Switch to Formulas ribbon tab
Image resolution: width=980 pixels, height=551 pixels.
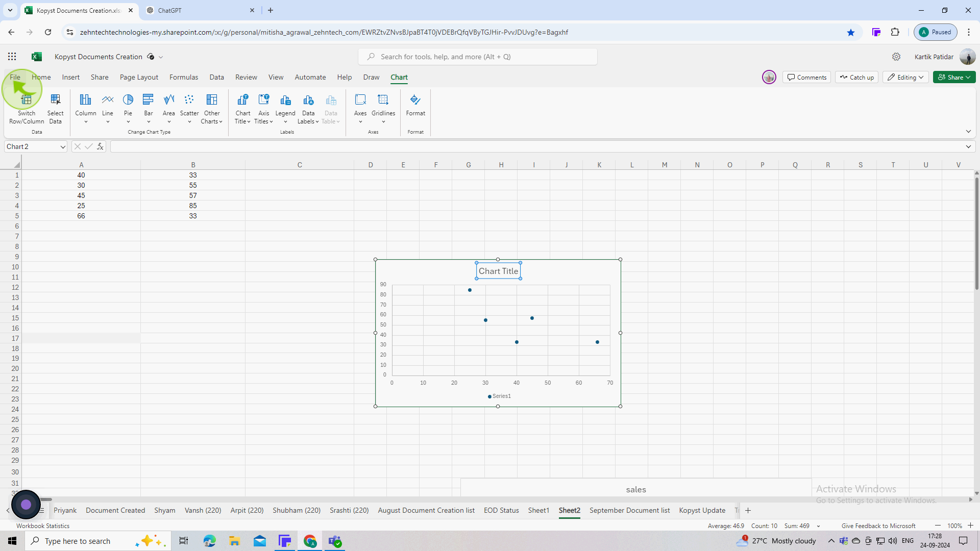click(x=184, y=77)
